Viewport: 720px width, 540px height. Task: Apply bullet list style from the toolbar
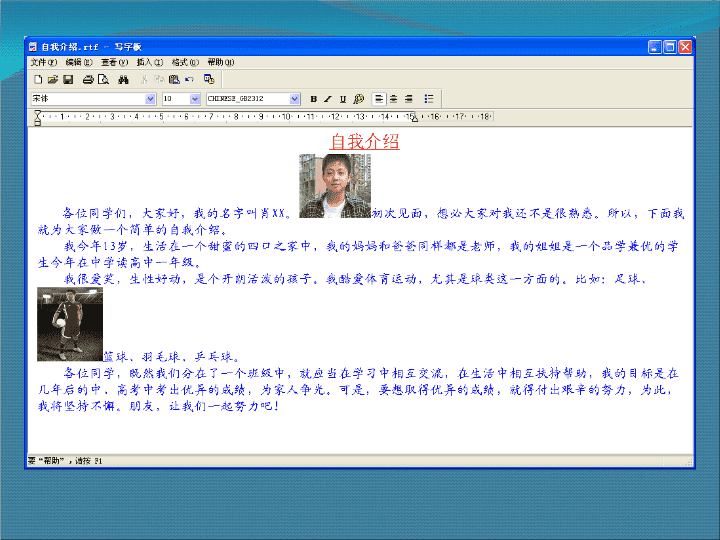click(429, 99)
